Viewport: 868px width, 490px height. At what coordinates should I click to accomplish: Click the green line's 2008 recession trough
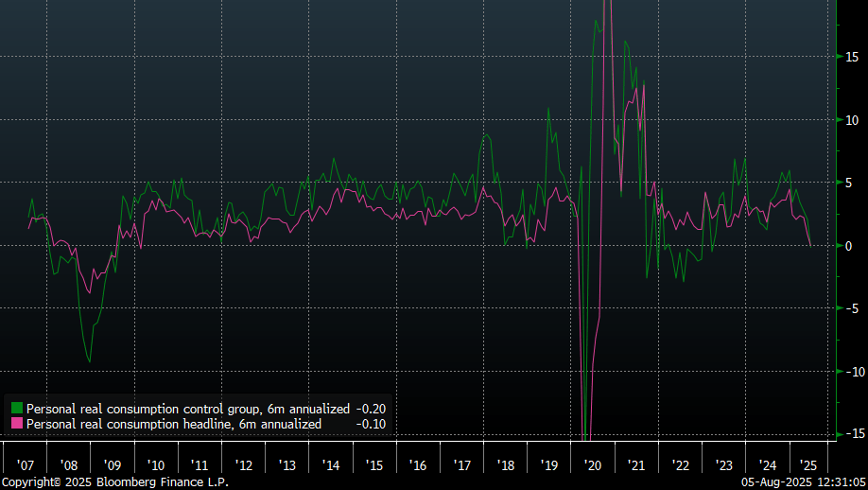pos(90,361)
